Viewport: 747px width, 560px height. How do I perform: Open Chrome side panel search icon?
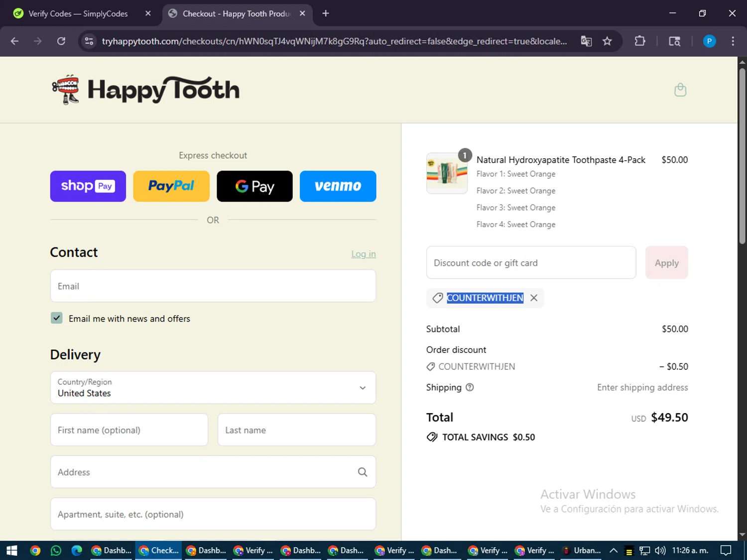click(674, 41)
